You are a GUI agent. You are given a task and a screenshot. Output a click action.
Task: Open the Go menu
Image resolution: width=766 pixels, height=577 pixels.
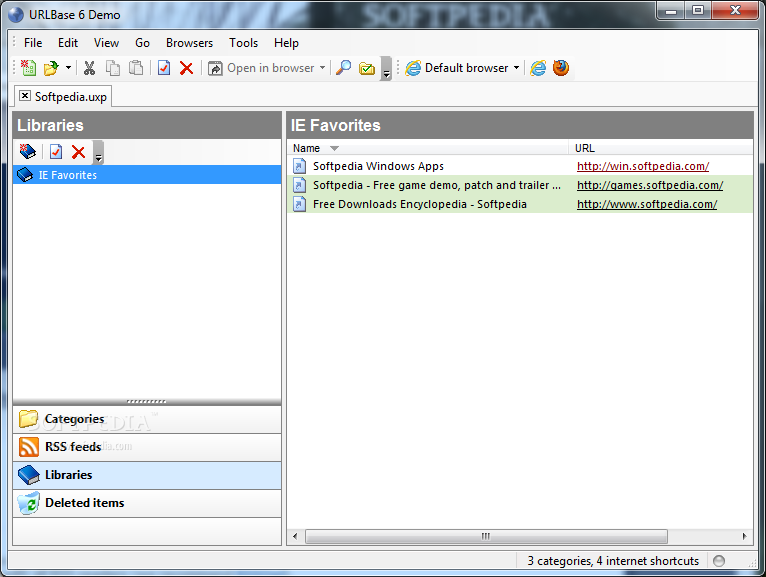tap(142, 43)
